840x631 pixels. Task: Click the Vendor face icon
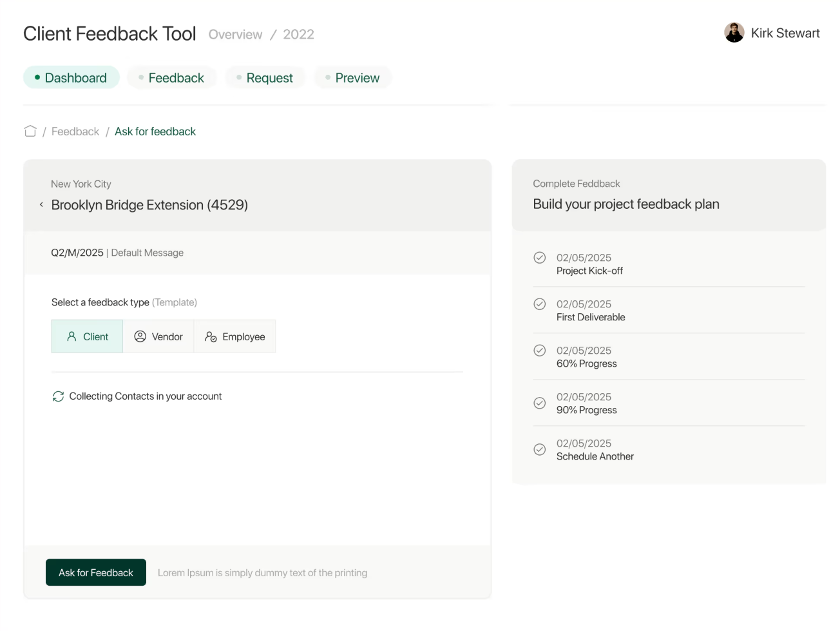[140, 336]
